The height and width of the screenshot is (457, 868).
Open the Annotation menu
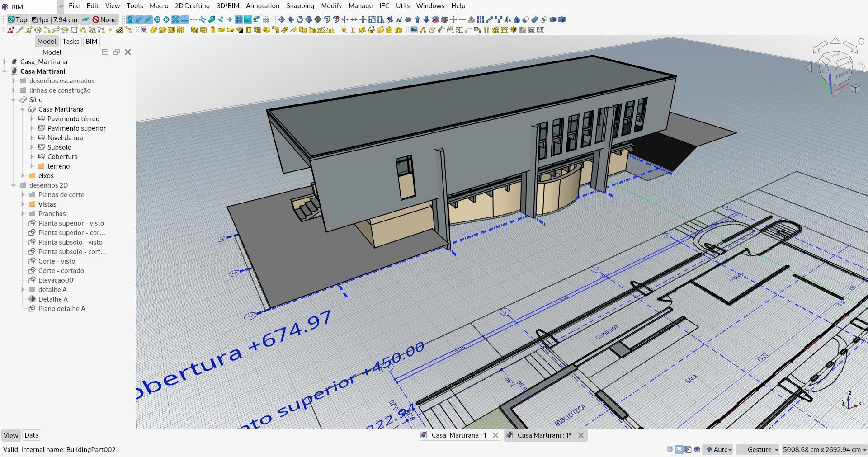262,6
